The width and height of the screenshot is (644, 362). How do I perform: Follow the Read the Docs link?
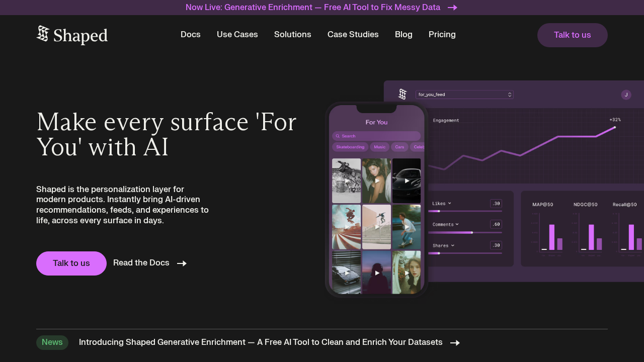coord(141,262)
